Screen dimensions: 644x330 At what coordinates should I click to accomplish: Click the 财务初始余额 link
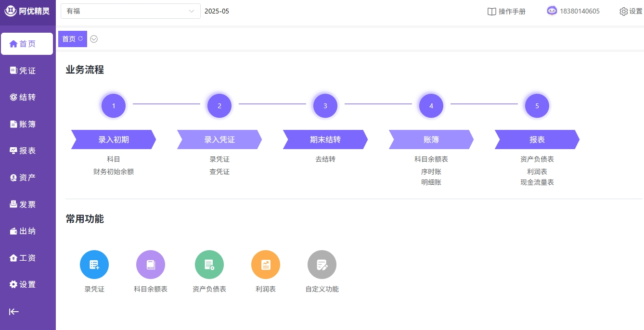tap(114, 172)
